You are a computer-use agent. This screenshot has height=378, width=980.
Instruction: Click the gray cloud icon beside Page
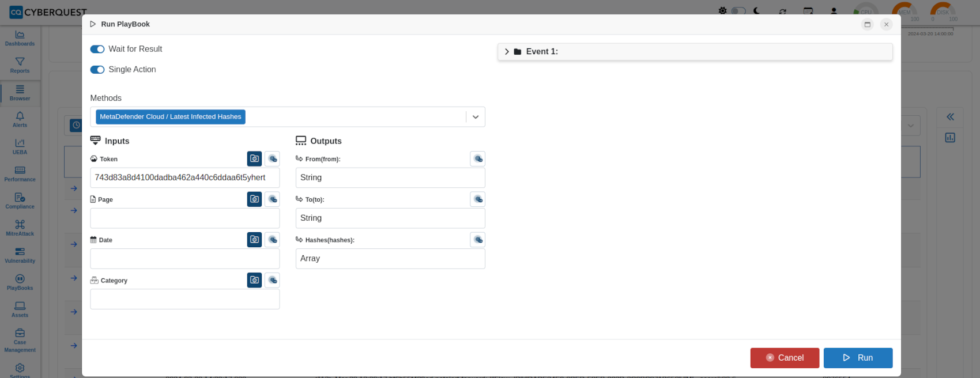click(x=273, y=199)
